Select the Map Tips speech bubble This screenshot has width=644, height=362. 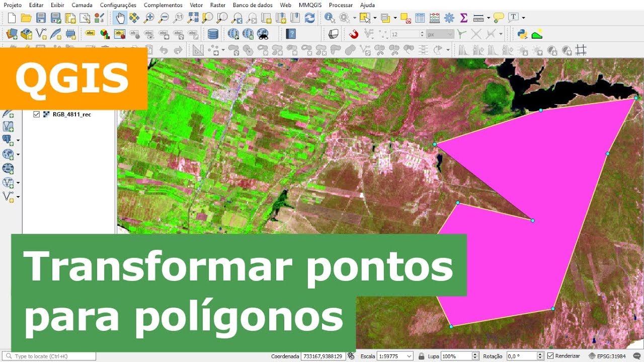point(499,18)
